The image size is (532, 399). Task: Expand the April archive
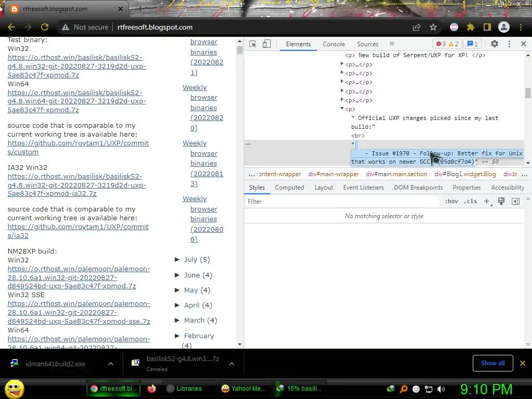177,305
